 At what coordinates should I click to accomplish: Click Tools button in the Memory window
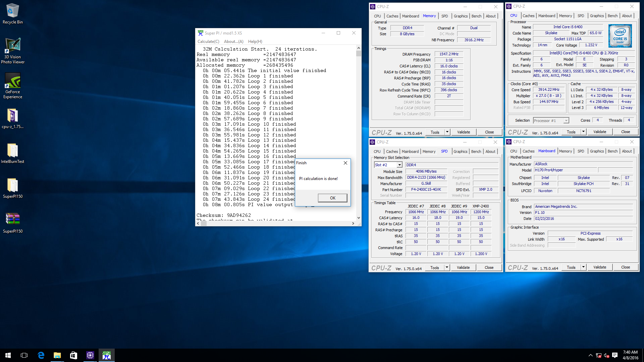pos(435,132)
